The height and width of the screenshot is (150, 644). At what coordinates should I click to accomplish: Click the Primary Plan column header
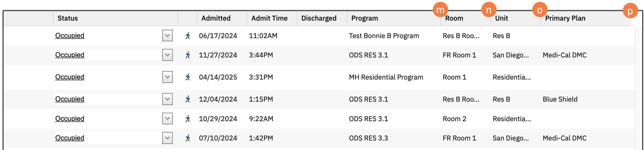[x=565, y=18]
